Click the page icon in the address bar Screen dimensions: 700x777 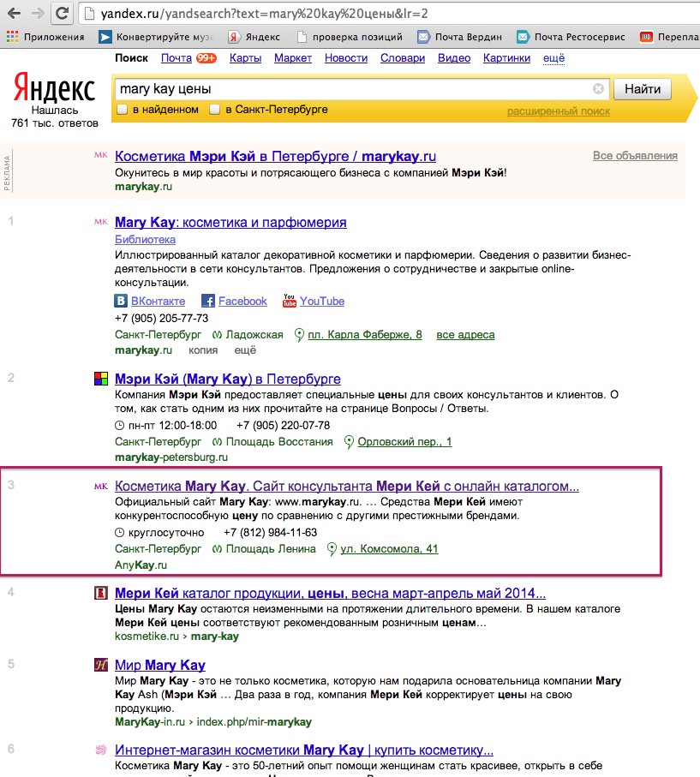pos(89,14)
